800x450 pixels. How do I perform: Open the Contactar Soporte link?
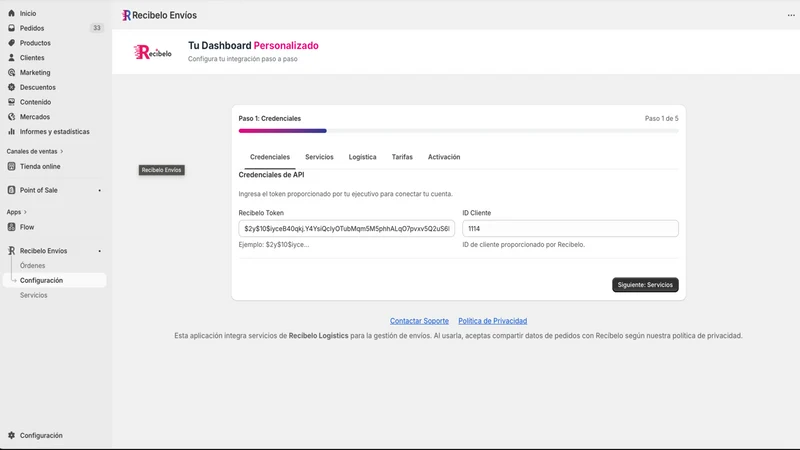click(419, 321)
